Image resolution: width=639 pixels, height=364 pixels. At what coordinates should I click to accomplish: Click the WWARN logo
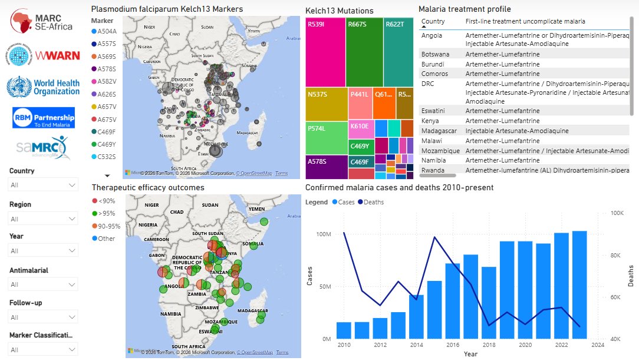(x=41, y=55)
